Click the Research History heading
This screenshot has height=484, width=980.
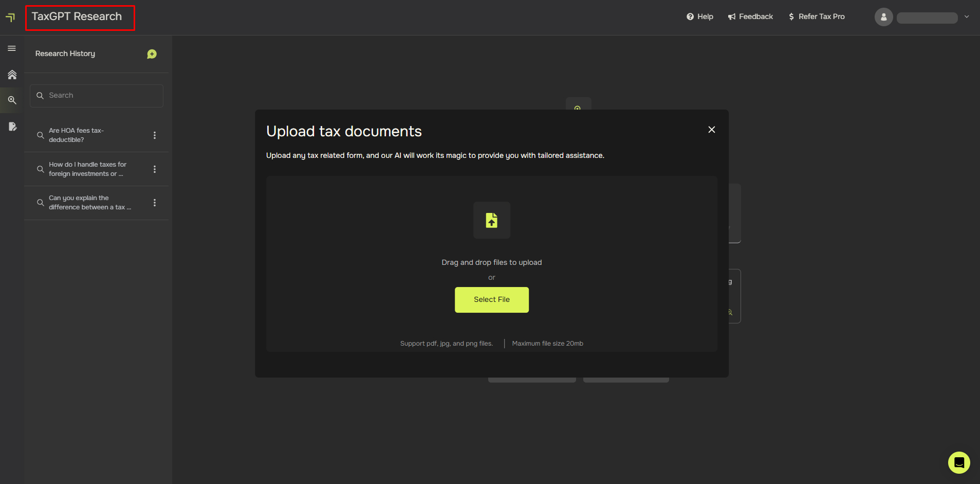click(x=65, y=53)
